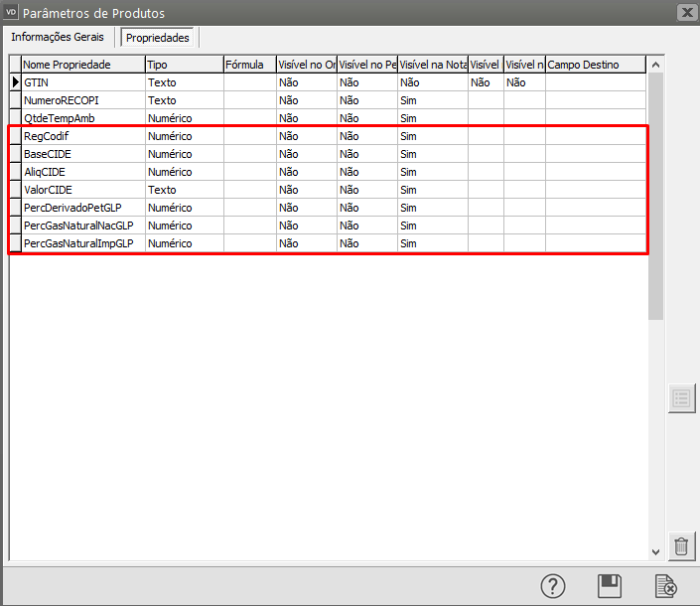Delete the row with the trash icon
Viewport: 700px width, 606px height.
681,545
